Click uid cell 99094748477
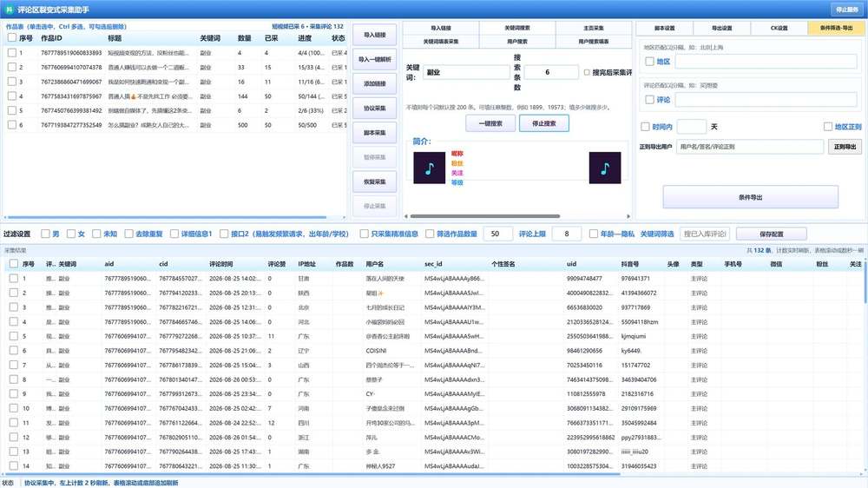The image size is (868, 488). [x=584, y=278]
